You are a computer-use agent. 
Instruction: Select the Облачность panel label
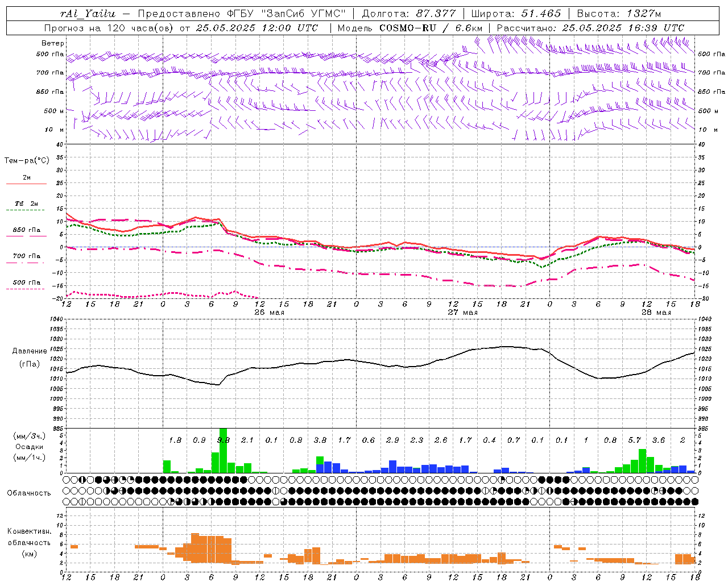pos(29,493)
